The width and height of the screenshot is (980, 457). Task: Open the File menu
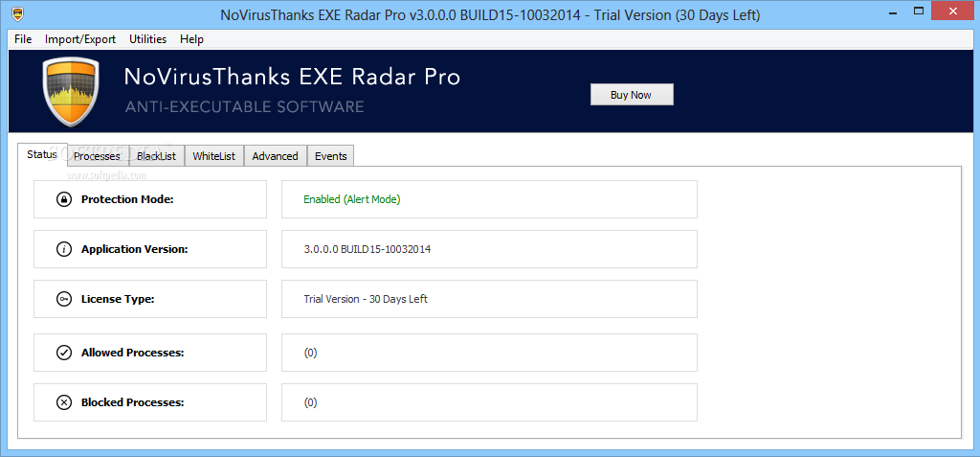coord(23,39)
